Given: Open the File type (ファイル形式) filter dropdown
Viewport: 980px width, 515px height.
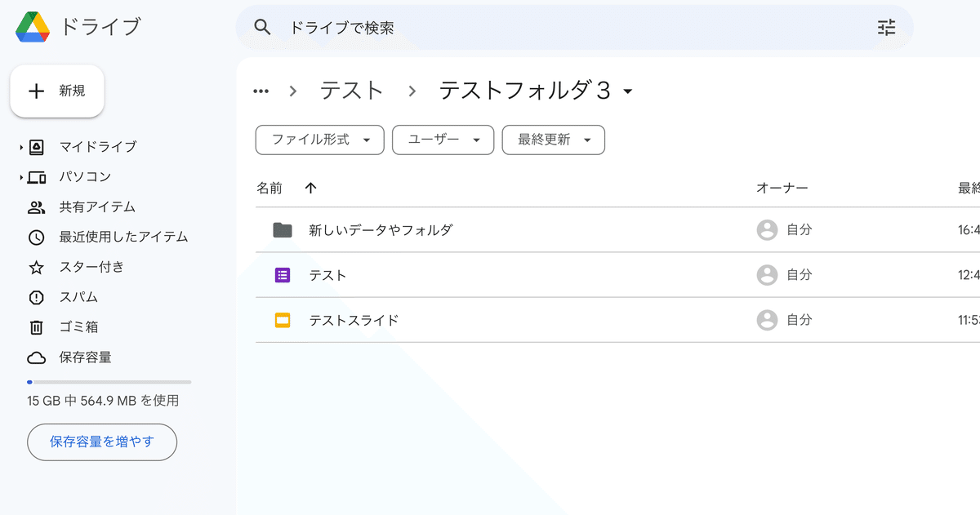Looking at the screenshot, I should (319, 140).
